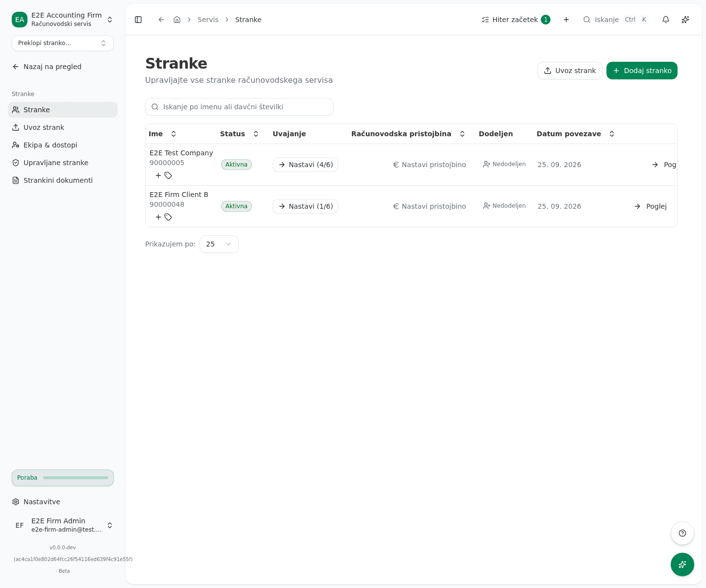Click the tag icon for E2E Firm Client B
This screenshot has height=588, width=706.
(168, 217)
